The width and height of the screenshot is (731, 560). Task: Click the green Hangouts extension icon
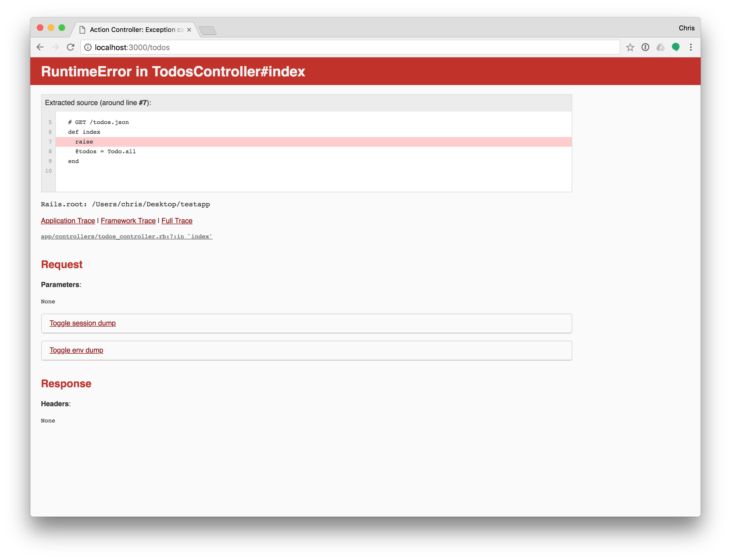(676, 47)
